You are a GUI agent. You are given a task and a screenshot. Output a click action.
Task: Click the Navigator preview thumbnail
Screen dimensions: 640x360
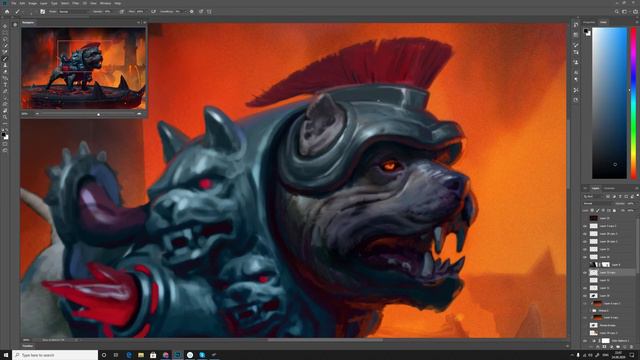click(x=83, y=68)
